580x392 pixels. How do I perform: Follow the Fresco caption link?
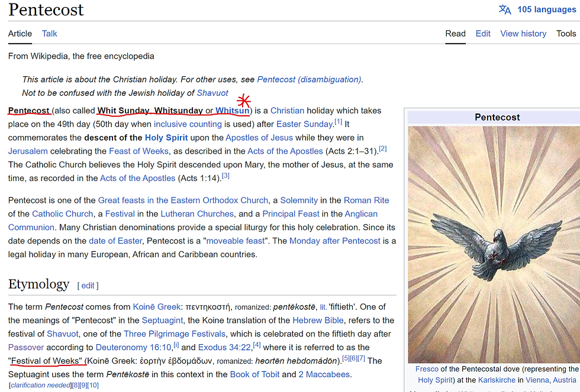pyautogui.click(x=427, y=369)
